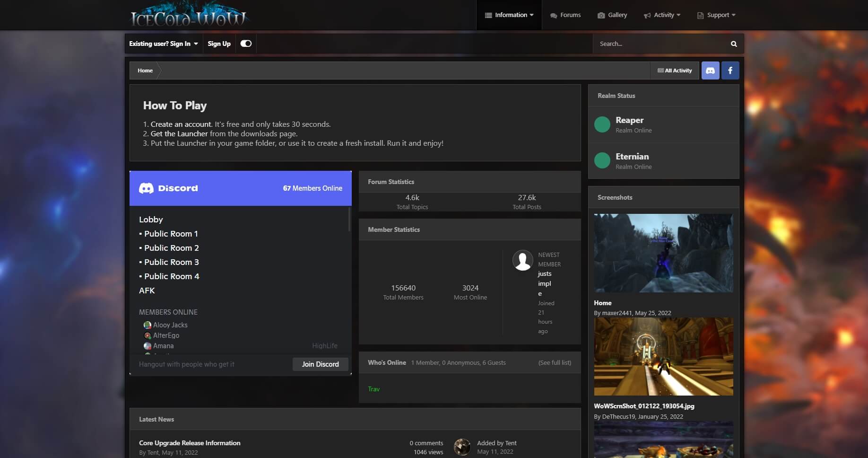This screenshot has width=868, height=458.
Task: Click the Reaper realm status indicator
Action: 602,124
